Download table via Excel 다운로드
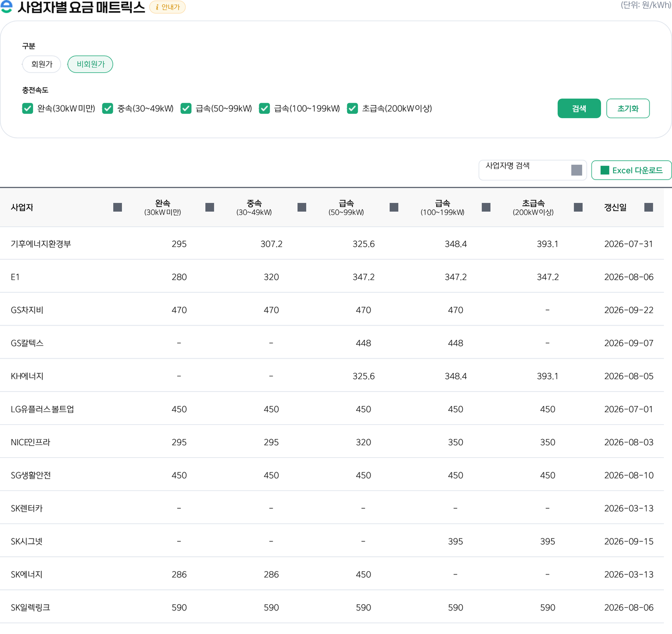The image size is (672, 634). pyautogui.click(x=632, y=170)
